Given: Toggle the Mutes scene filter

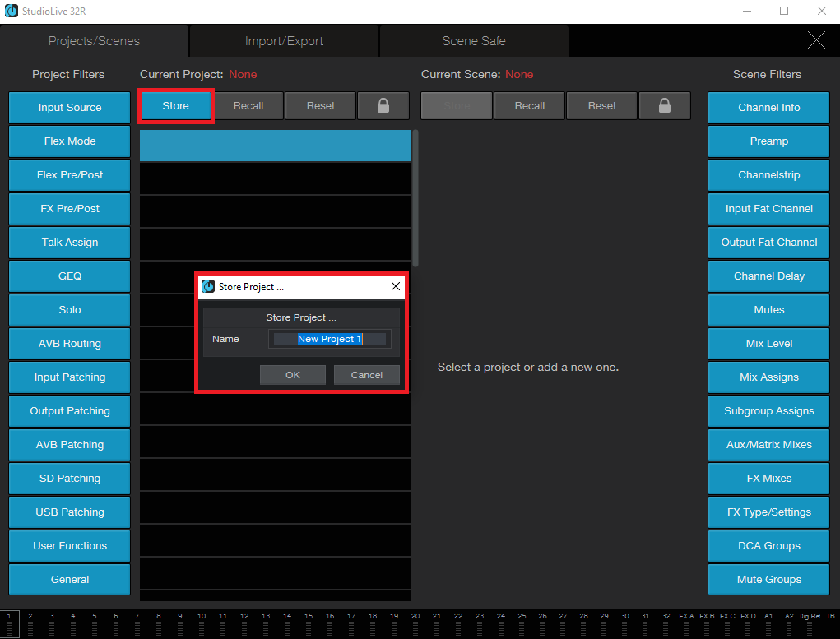Looking at the screenshot, I should pyautogui.click(x=768, y=310).
